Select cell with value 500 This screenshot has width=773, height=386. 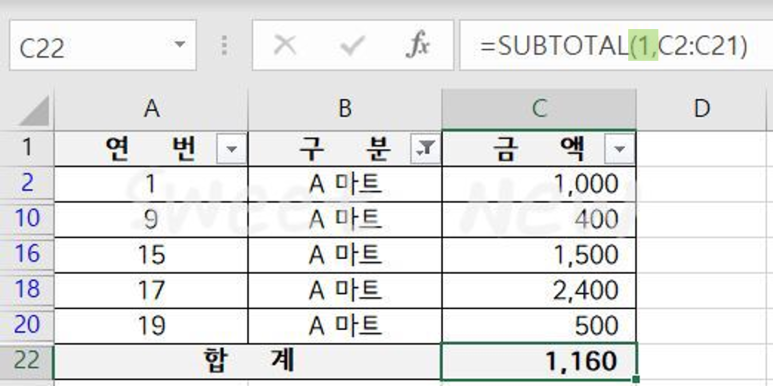tap(539, 326)
